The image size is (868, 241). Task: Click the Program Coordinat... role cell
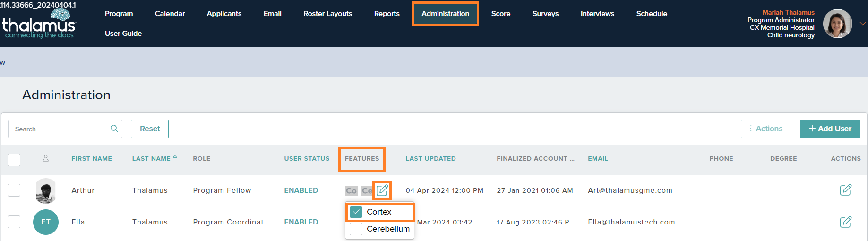point(231,222)
